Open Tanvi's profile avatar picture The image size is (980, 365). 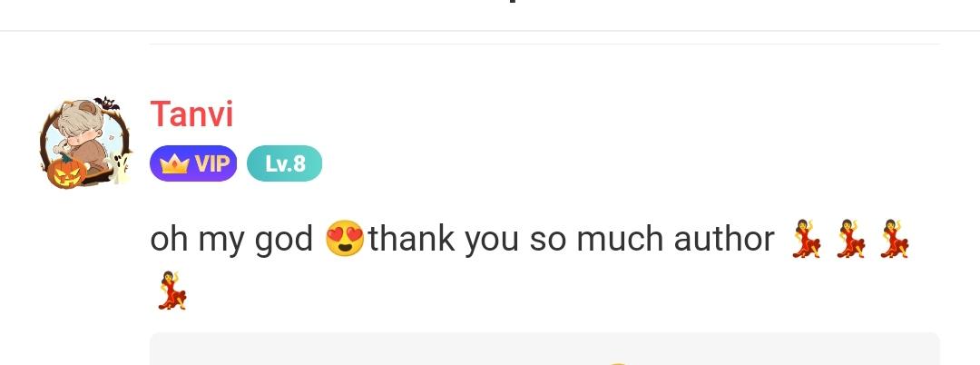click(85, 143)
